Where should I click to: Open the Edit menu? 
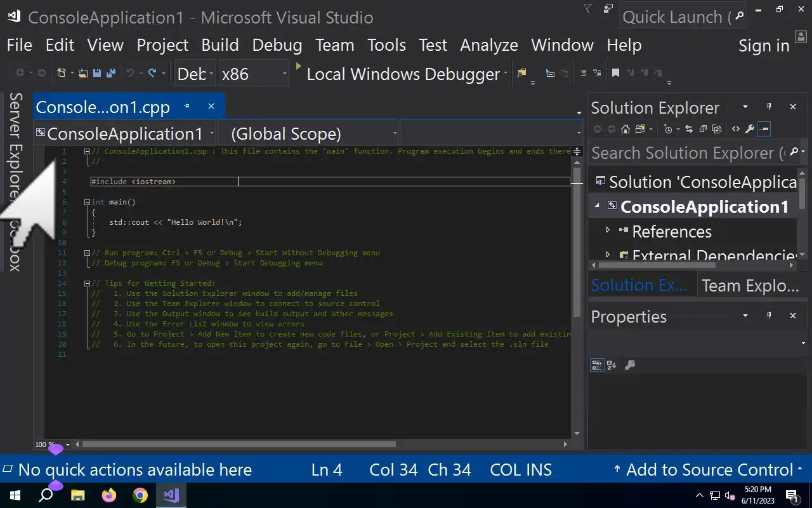(x=60, y=45)
